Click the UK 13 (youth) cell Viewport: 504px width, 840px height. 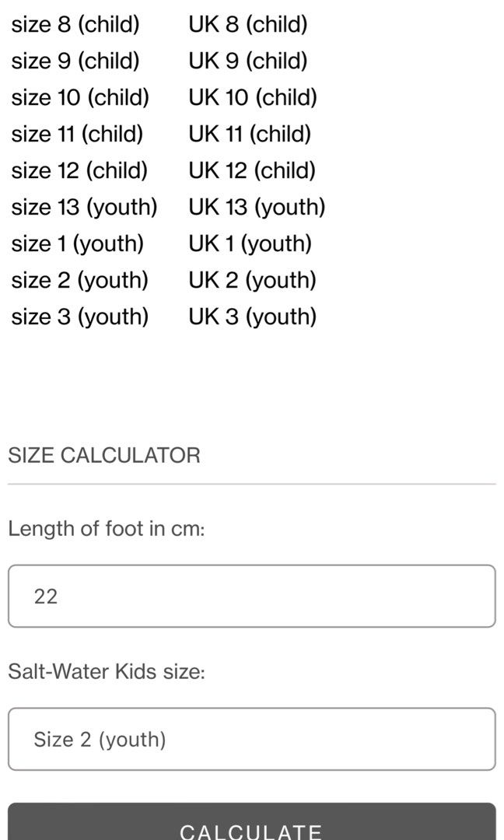[257, 207]
